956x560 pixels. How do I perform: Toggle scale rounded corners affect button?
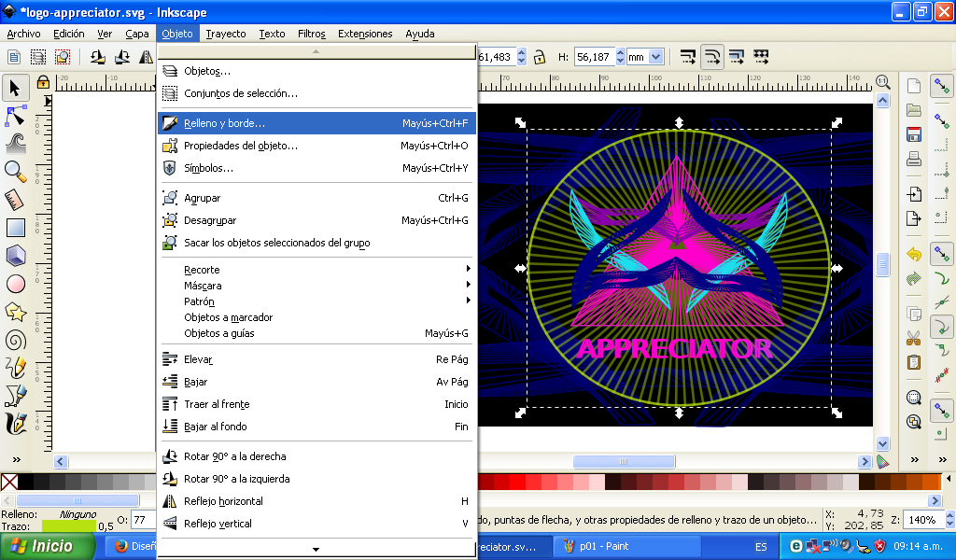[712, 57]
